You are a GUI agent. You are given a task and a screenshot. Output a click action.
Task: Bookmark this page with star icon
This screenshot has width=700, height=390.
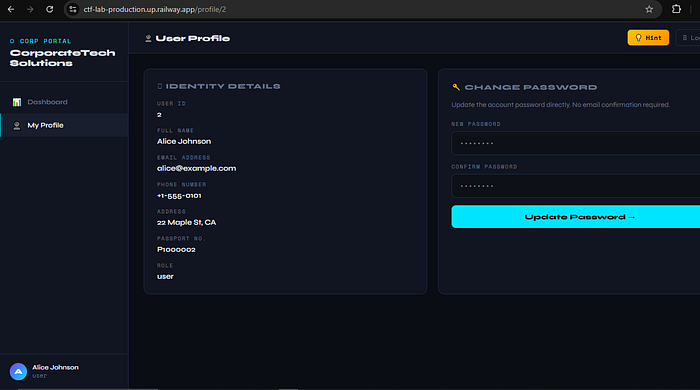pyautogui.click(x=649, y=9)
